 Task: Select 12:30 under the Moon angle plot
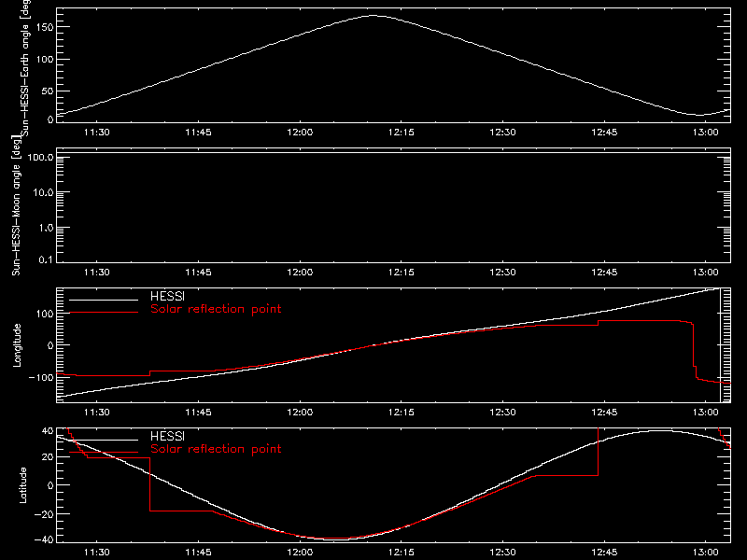pyautogui.click(x=502, y=273)
